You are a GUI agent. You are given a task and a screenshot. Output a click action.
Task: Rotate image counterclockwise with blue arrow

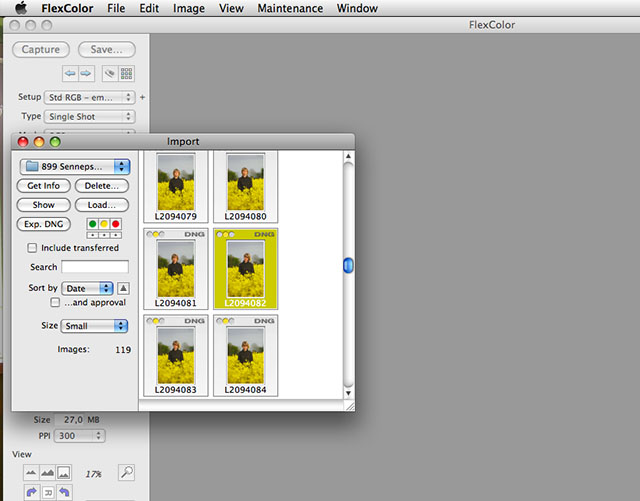(64, 492)
